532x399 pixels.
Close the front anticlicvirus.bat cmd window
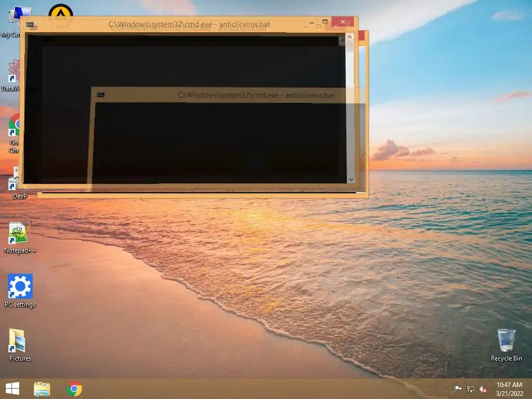(343, 22)
